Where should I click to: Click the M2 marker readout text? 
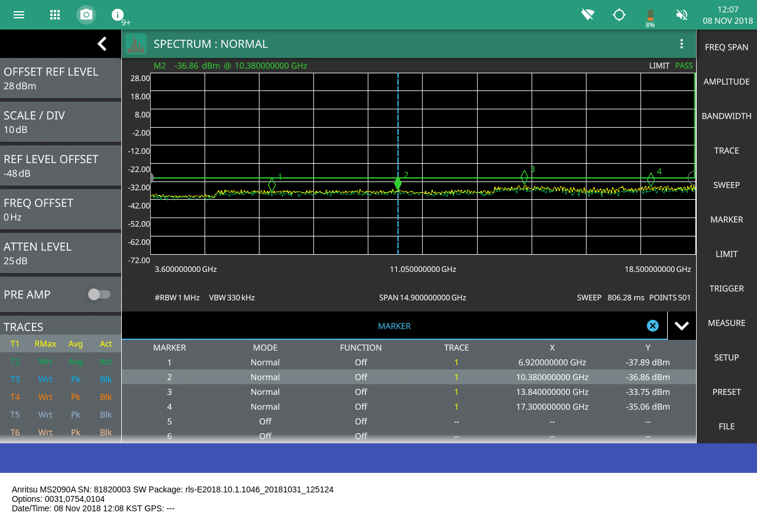[230, 66]
